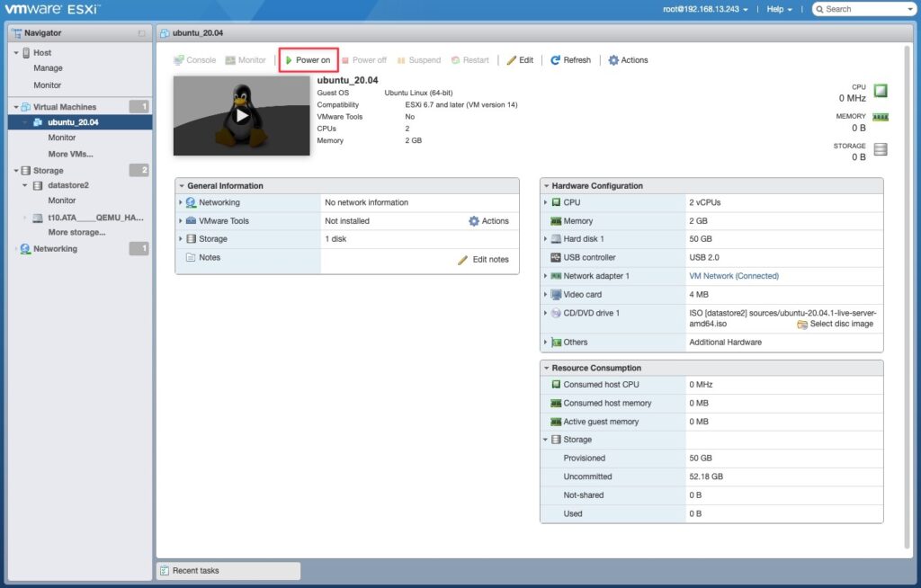The height and width of the screenshot is (588, 921).
Task: Select Monitor under Host
Action: [x=47, y=85]
